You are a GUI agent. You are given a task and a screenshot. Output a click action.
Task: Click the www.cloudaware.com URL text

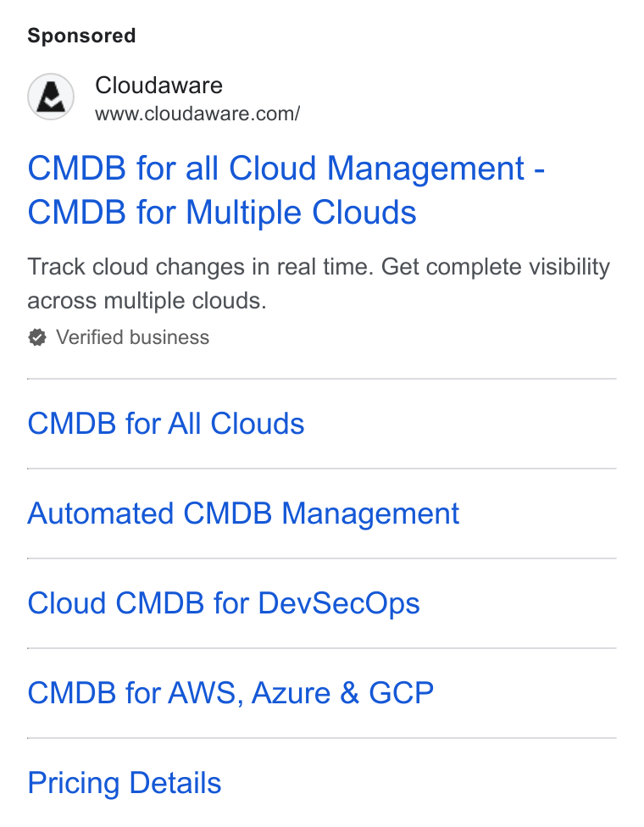click(197, 114)
